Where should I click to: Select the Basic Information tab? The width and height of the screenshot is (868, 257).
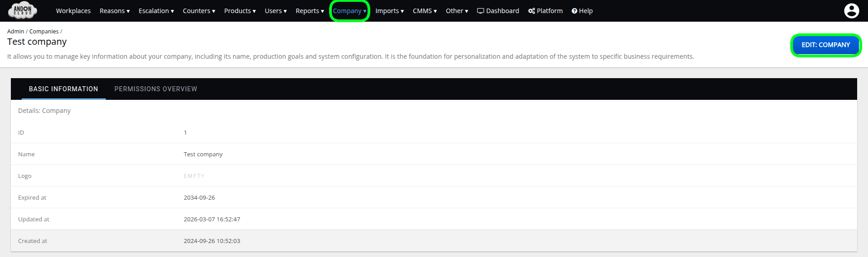tap(63, 89)
